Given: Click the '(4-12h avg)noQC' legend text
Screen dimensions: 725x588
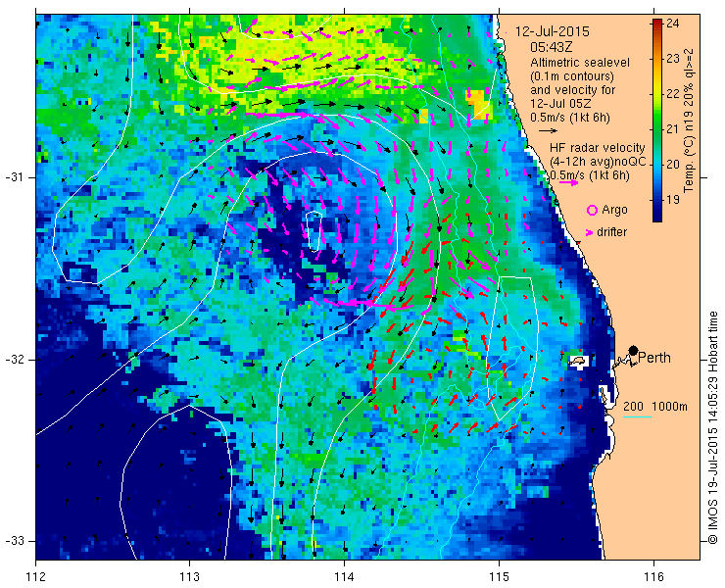Looking at the screenshot, I should pyautogui.click(x=598, y=162).
